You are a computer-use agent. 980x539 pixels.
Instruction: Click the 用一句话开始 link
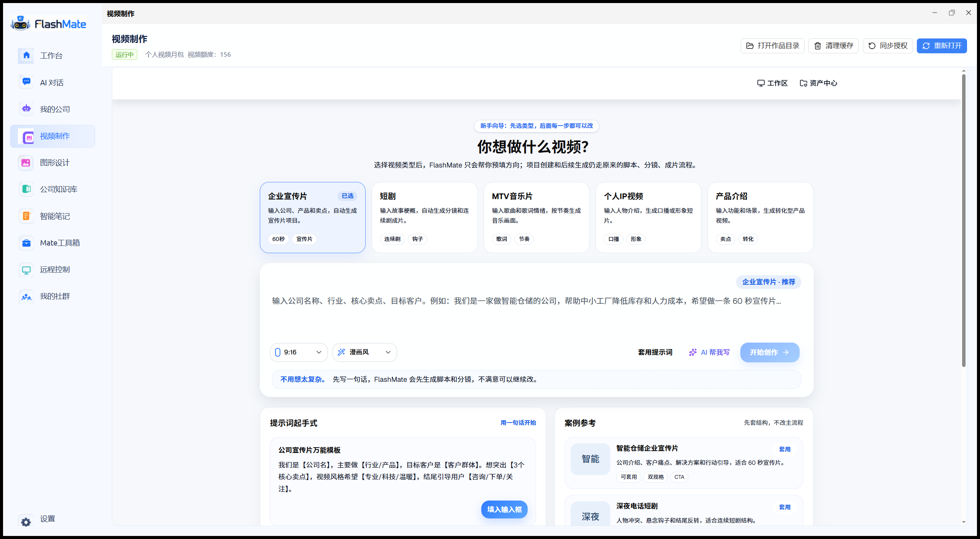coord(518,423)
